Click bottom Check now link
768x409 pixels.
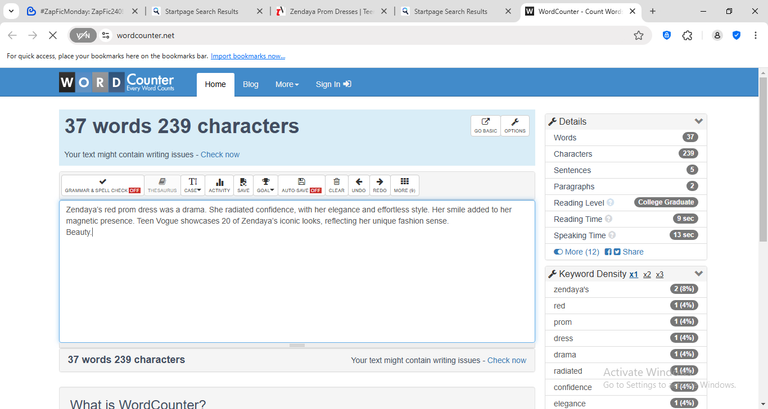pyautogui.click(x=506, y=360)
